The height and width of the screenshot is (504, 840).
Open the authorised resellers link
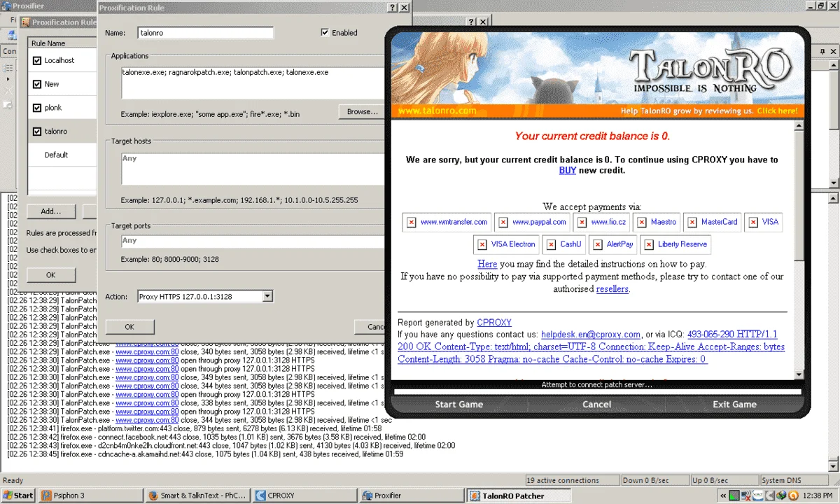[x=612, y=289]
